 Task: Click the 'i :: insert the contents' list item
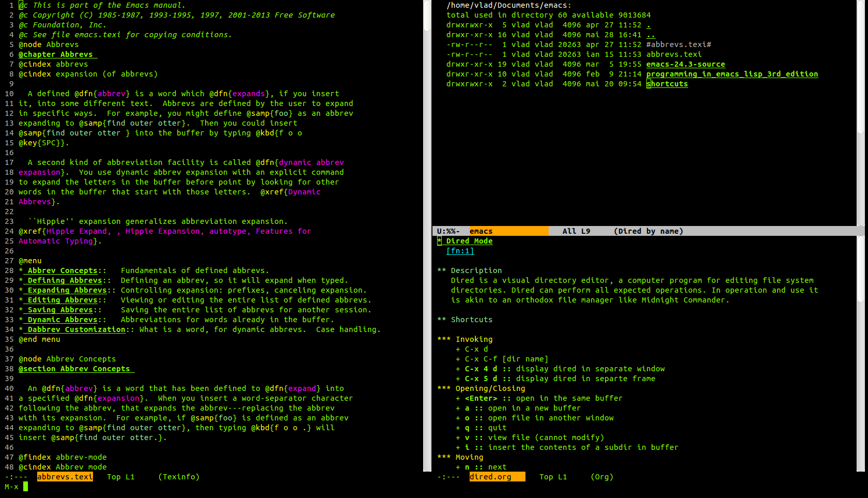coord(567,447)
